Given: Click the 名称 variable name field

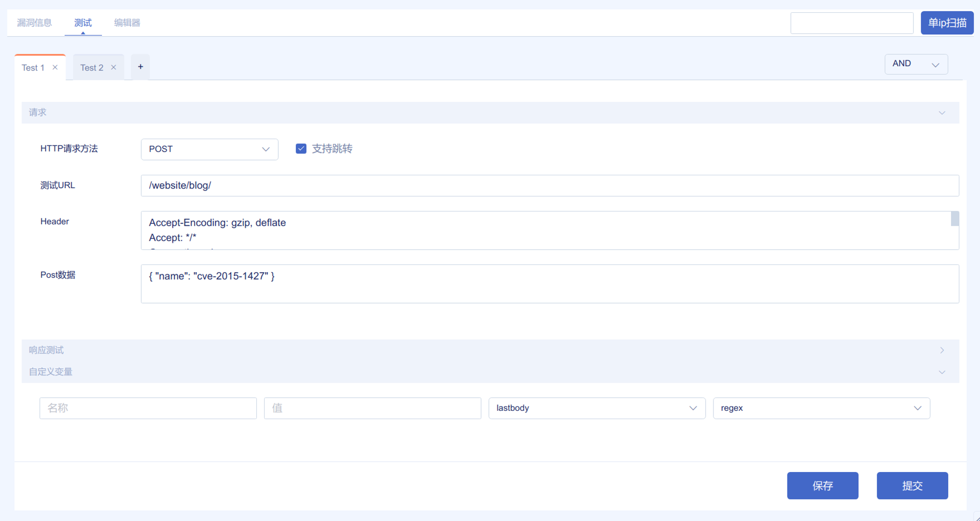Looking at the screenshot, I should (x=148, y=408).
